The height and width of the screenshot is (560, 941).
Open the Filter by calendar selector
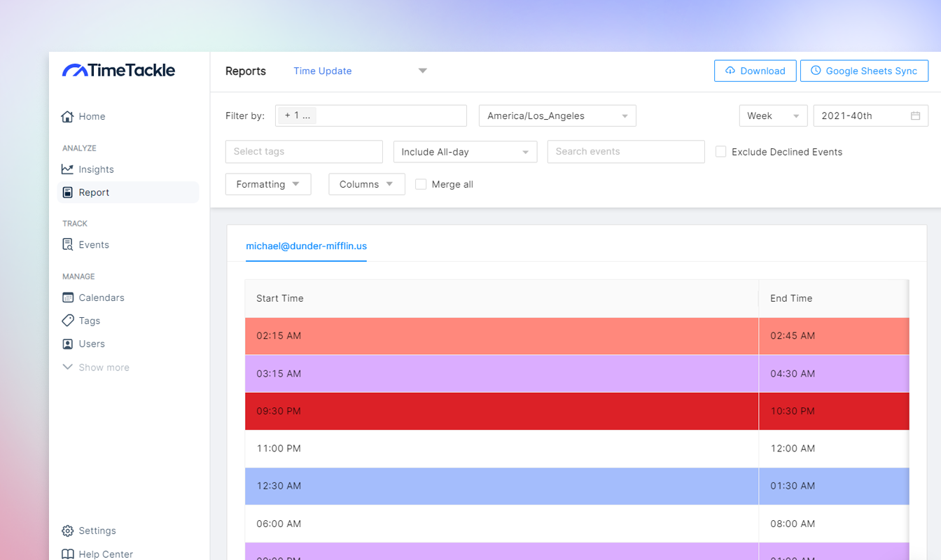click(371, 115)
